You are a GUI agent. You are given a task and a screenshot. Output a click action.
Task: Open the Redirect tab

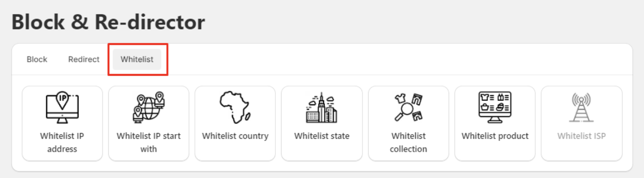tap(84, 59)
